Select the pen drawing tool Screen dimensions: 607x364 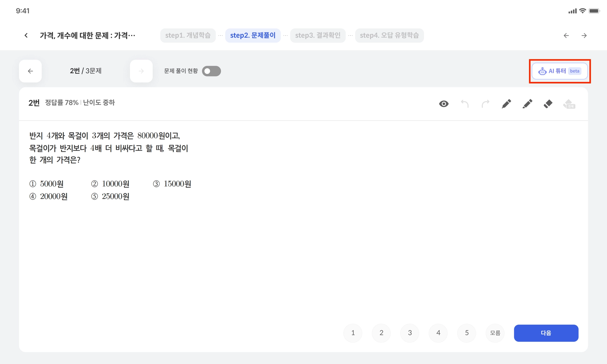click(506, 104)
